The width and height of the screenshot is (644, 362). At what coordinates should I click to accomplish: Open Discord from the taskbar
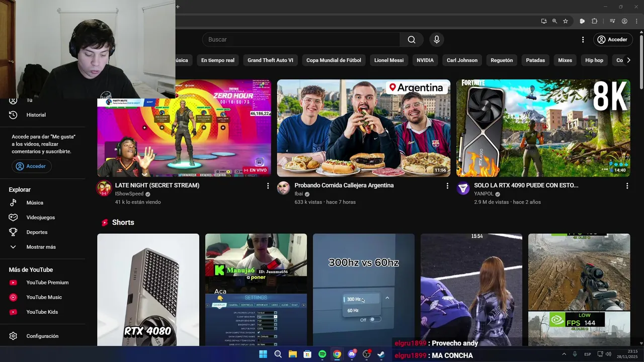pyautogui.click(x=352, y=354)
